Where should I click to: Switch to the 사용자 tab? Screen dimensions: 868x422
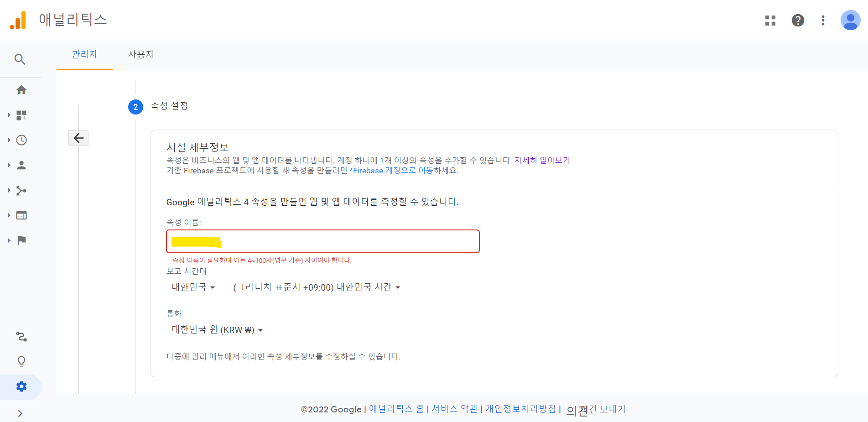(141, 55)
